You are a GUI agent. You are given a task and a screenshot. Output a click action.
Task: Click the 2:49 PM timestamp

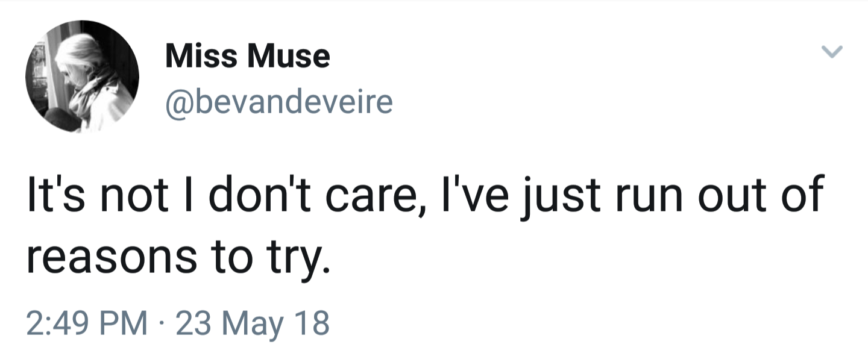pyautogui.click(x=88, y=322)
